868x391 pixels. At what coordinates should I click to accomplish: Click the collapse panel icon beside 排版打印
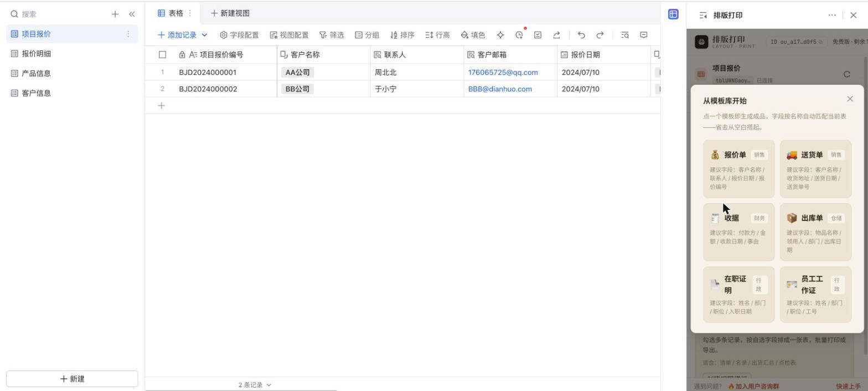[x=703, y=16]
